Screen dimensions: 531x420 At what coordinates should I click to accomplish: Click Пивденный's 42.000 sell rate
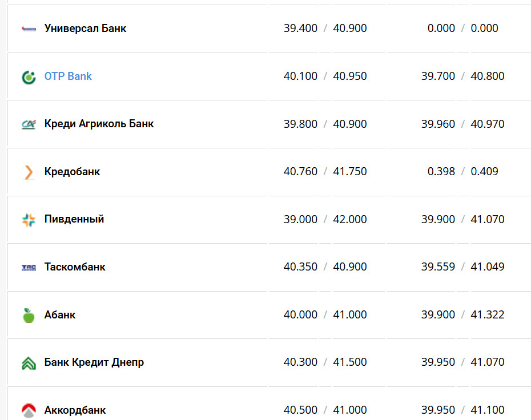[x=350, y=220]
